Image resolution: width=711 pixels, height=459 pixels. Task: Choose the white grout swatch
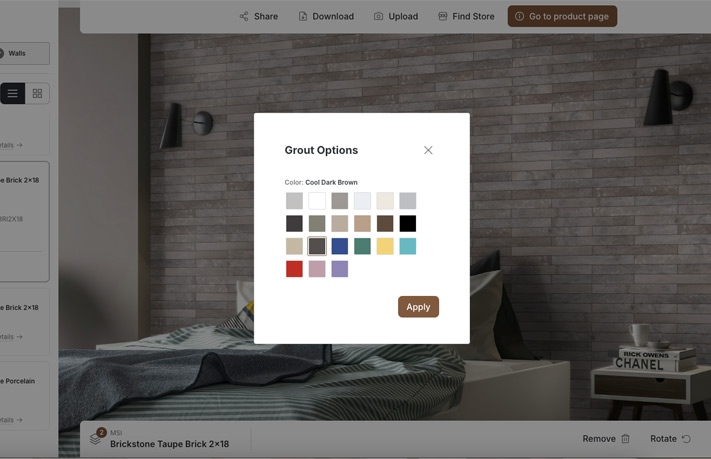pos(317,201)
